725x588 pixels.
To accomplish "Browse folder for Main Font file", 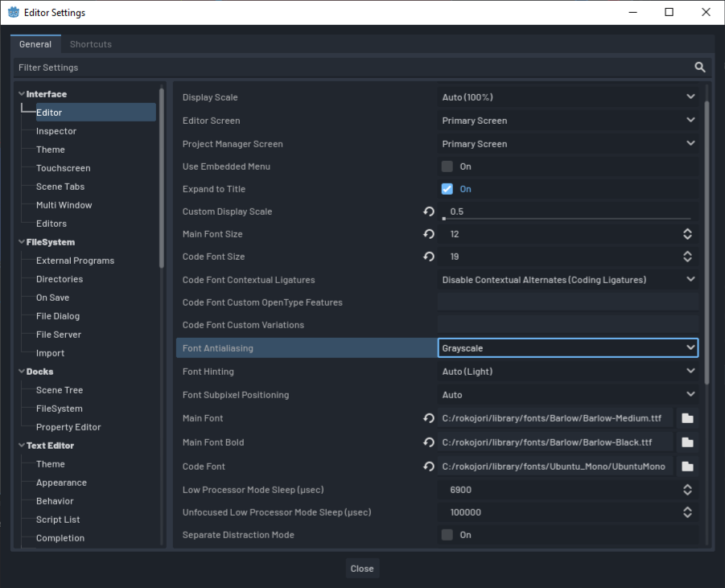I will click(x=687, y=418).
